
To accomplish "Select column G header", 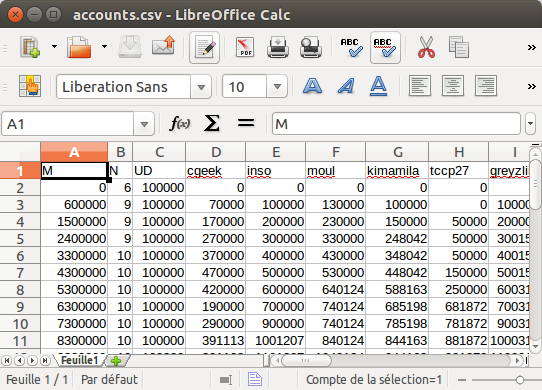I will (397, 152).
